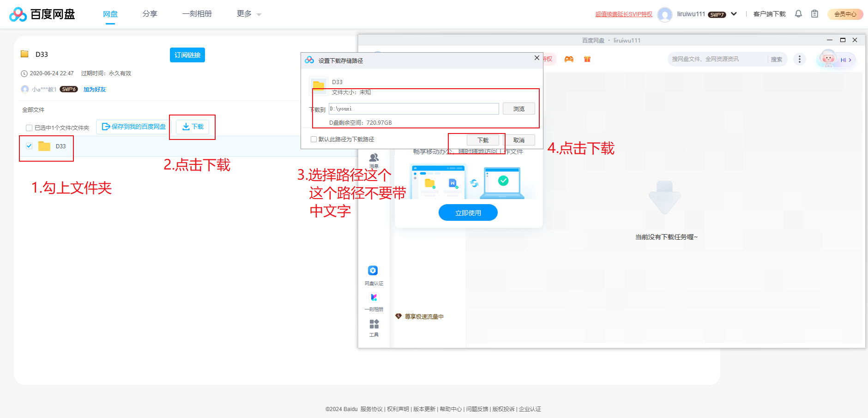Click the 订阅链接 button
This screenshot has width=868, height=418.
tap(187, 55)
